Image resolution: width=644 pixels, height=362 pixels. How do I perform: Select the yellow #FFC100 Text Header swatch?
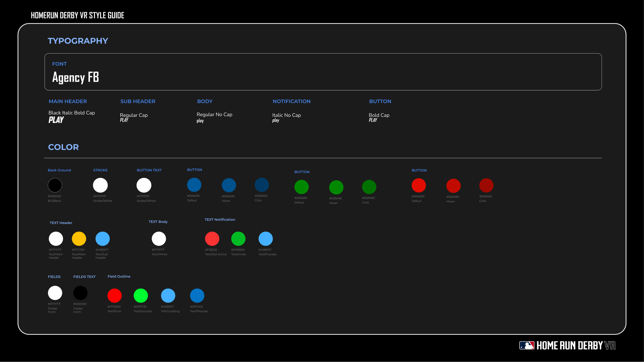click(x=79, y=239)
